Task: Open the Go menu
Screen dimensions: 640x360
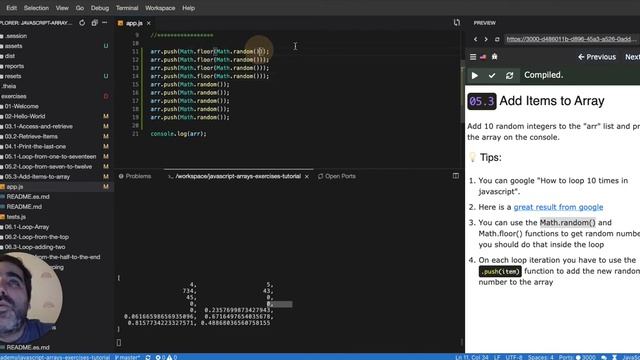Action: (80, 8)
